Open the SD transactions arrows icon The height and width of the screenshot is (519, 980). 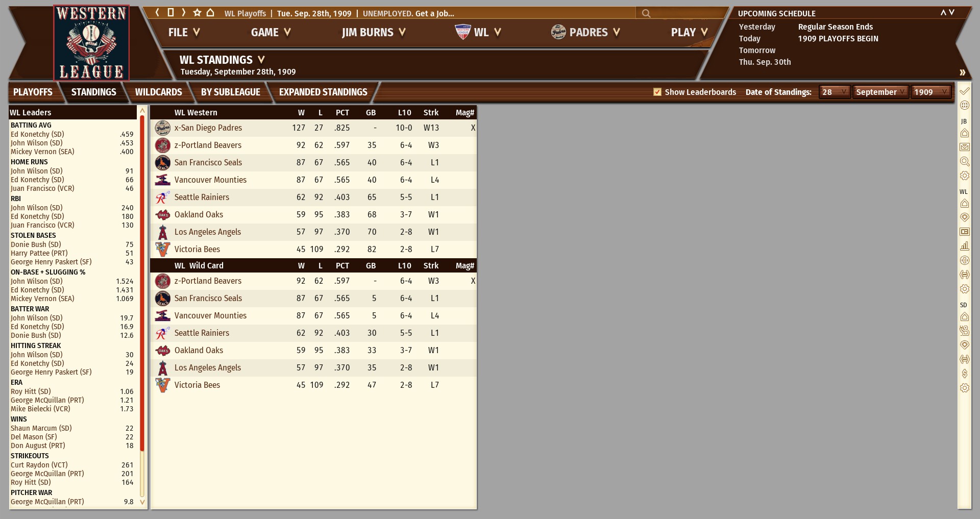pos(965,359)
